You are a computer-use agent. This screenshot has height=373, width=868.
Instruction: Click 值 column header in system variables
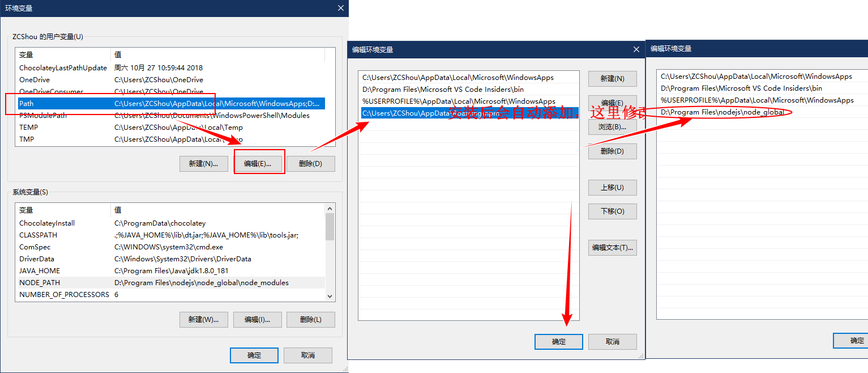pyautogui.click(x=217, y=210)
